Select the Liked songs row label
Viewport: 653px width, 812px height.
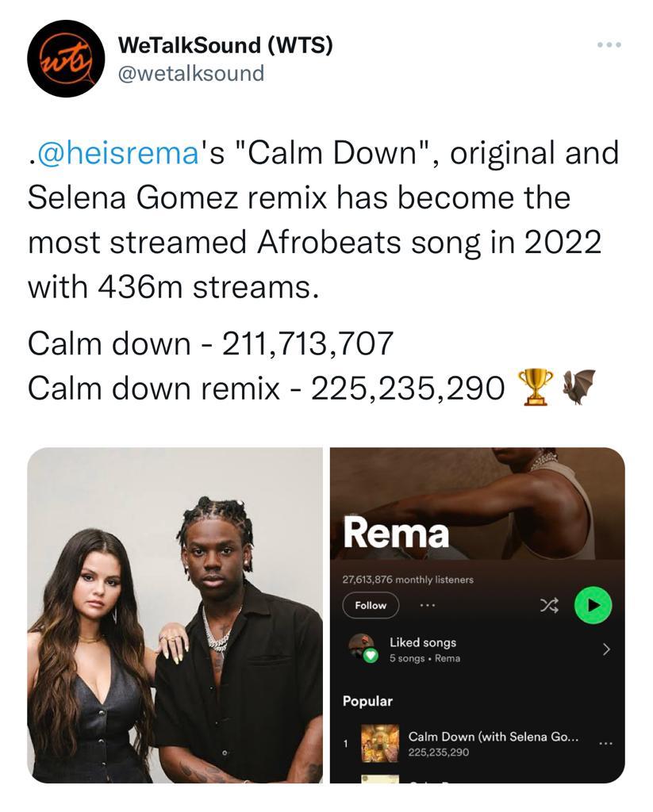pos(423,642)
